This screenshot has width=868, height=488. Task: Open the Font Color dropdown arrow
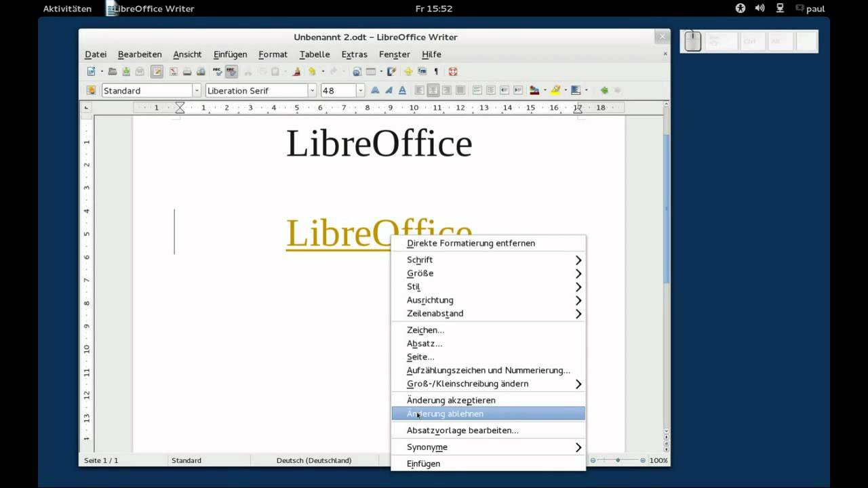545,90
